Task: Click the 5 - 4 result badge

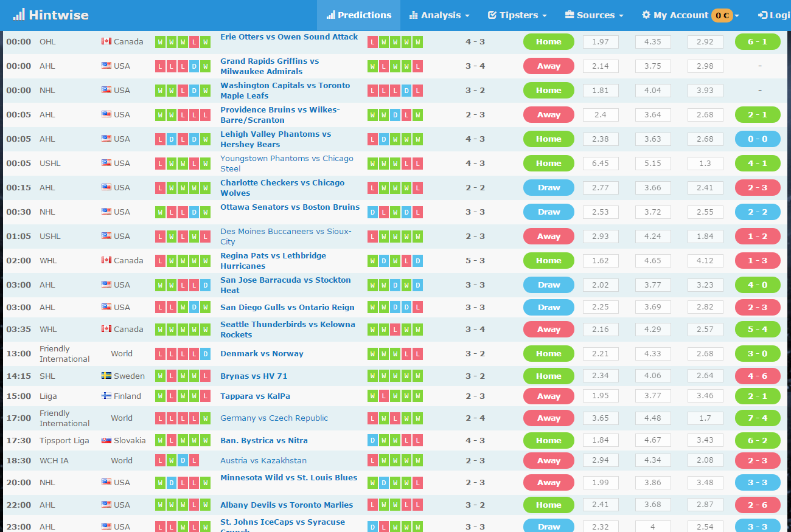Action: tap(758, 330)
